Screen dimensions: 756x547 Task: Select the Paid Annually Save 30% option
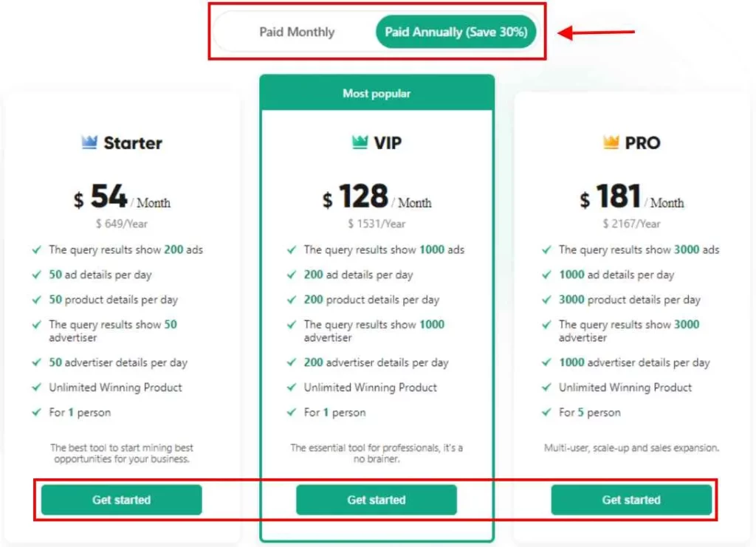(x=456, y=32)
